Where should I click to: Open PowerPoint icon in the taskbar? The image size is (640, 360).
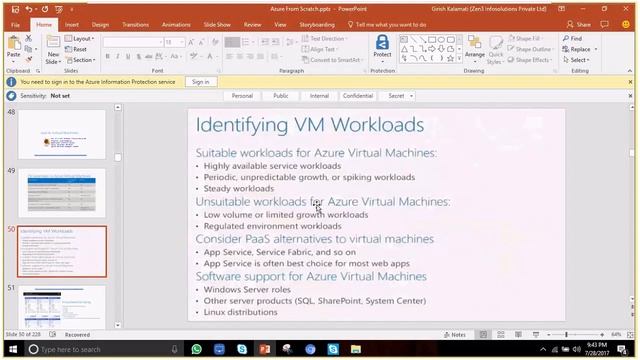pos(264,349)
